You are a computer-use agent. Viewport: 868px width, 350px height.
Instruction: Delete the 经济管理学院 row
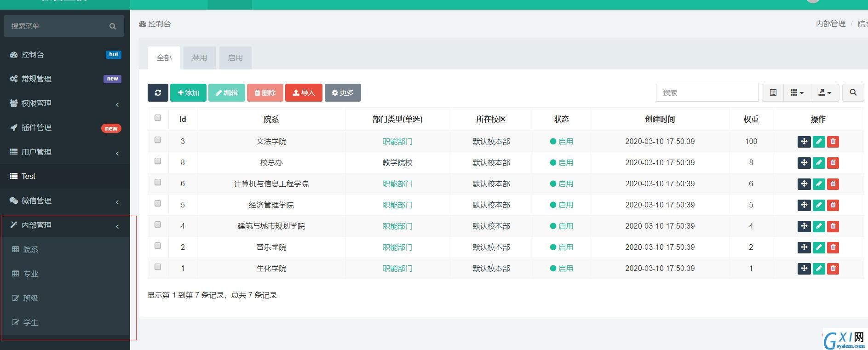point(833,205)
